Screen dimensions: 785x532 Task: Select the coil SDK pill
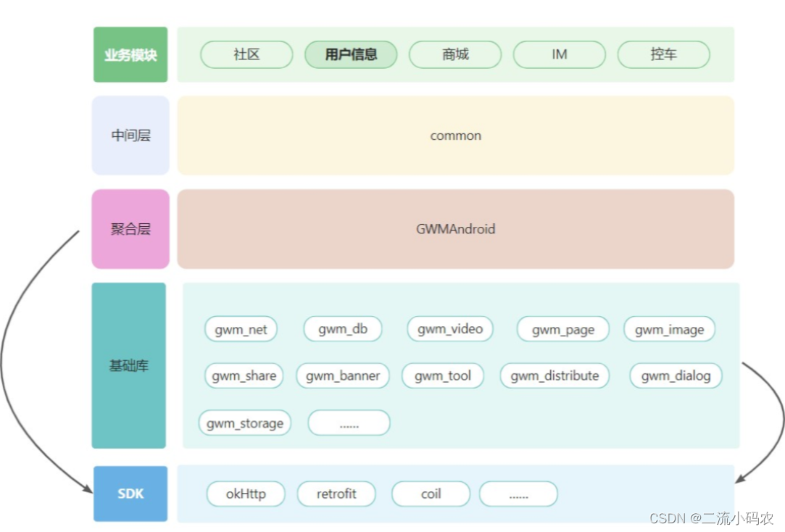(431, 494)
